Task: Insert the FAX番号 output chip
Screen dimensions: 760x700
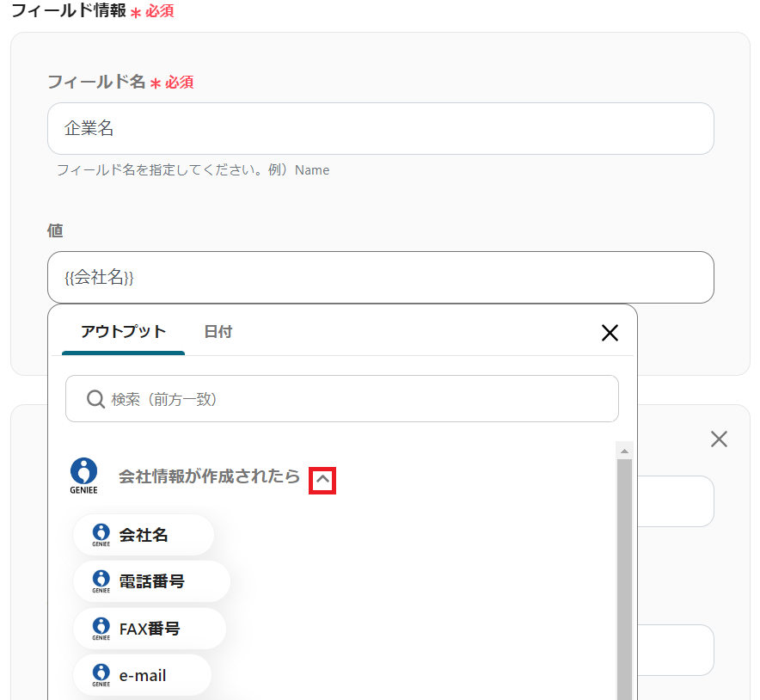Action: (150, 629)
